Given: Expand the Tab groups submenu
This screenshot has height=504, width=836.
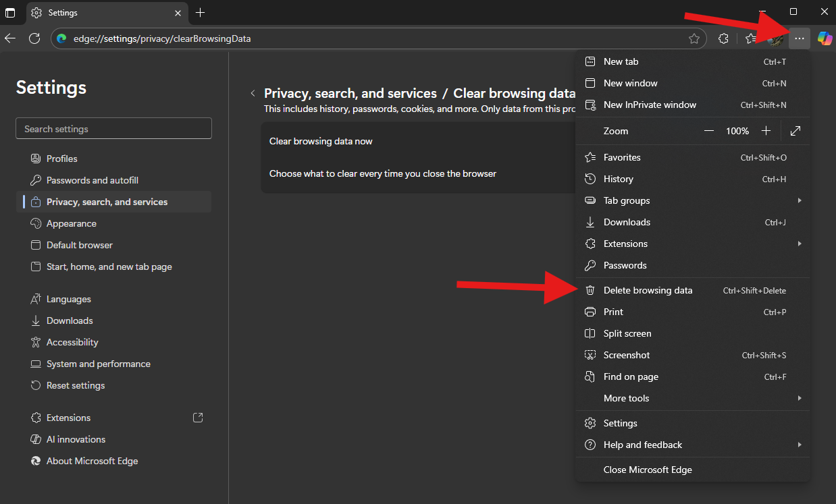Looking at the screenshot, I should coord(693,200).
